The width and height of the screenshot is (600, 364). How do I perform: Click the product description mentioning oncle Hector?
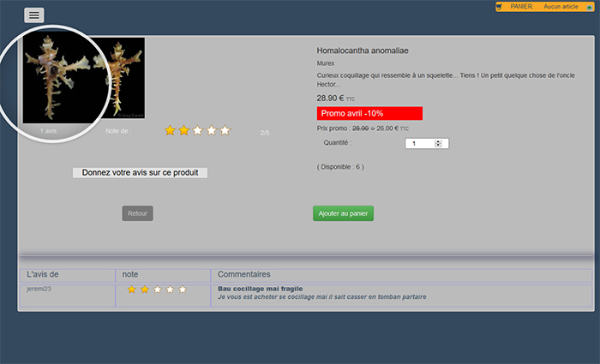pyautogui.click(x=446, y=80)
